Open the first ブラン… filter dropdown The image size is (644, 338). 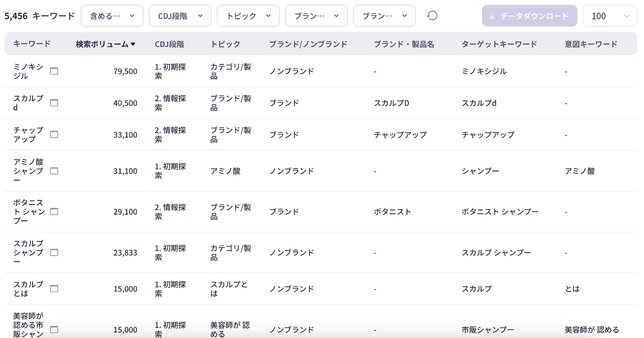(316, 16)
